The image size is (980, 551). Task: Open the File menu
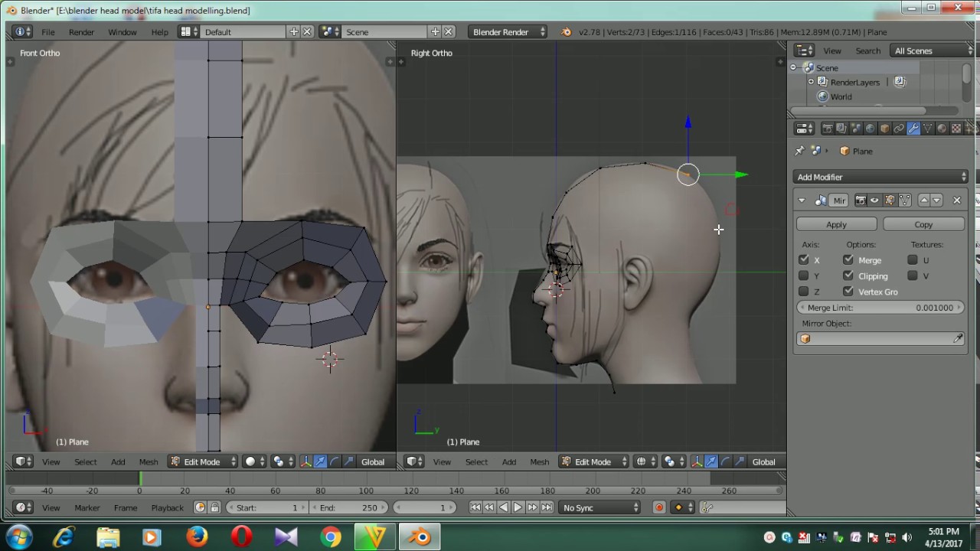click(47, 32)
